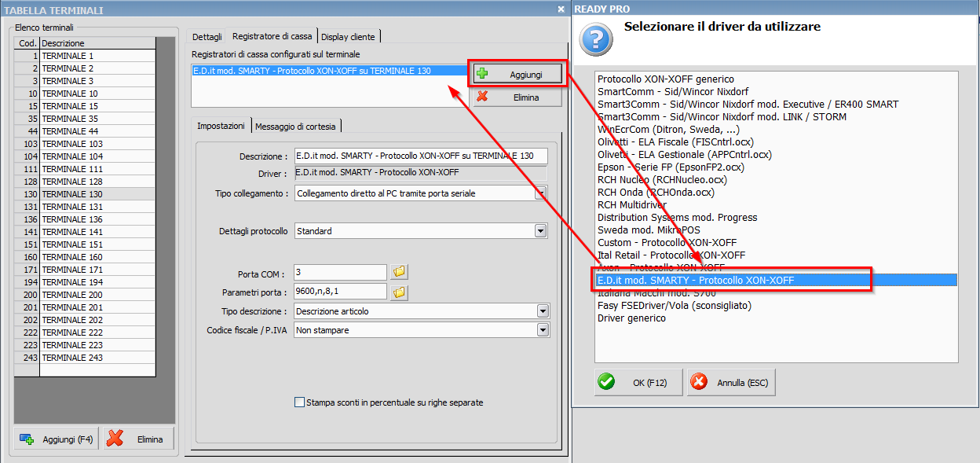
Task: Click Elimina below the terminal list
Action: [x=139, y=439]
